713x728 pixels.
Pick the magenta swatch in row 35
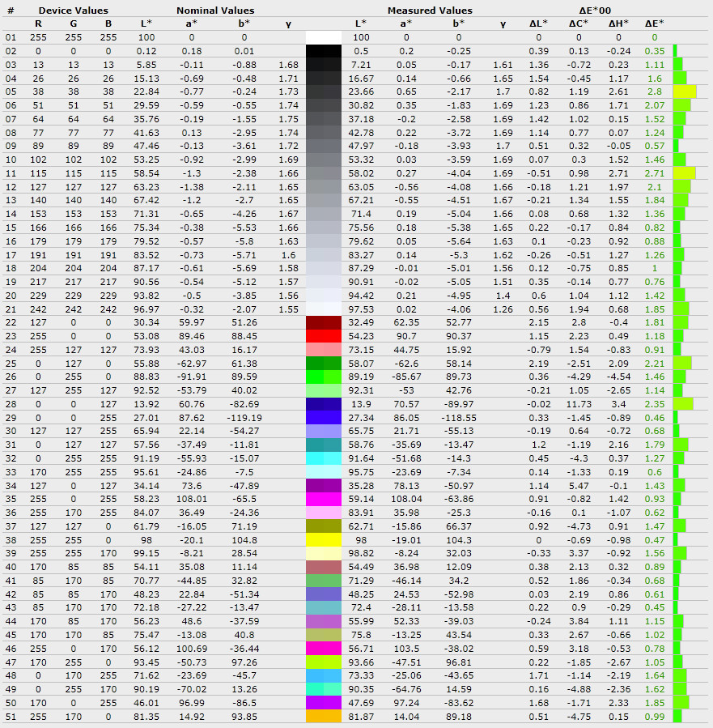(324, 499)
